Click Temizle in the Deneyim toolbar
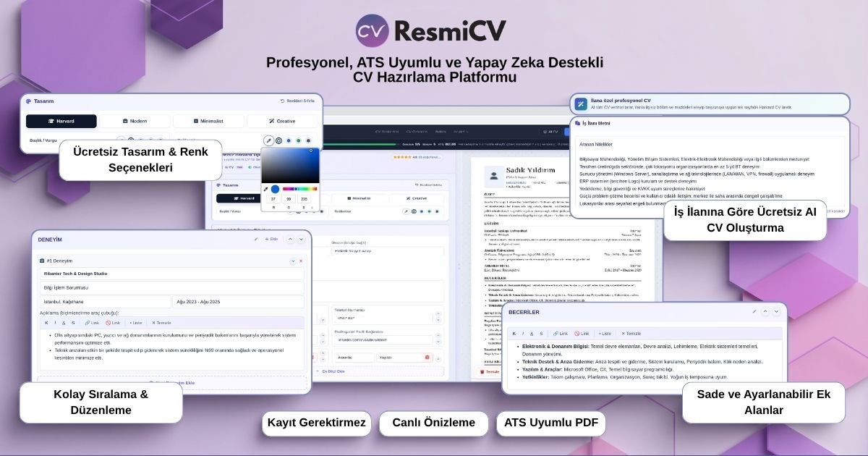This screenshot has width=868, height=456. (x=161, y=323)
